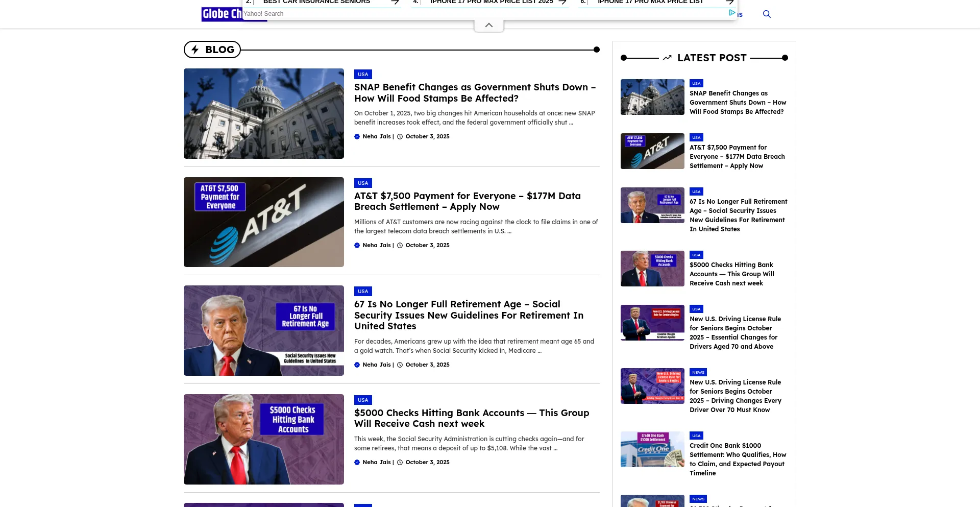Click the trending arrow icon beside Latest Post
The image size is (980, 507).
pos(667,58)
